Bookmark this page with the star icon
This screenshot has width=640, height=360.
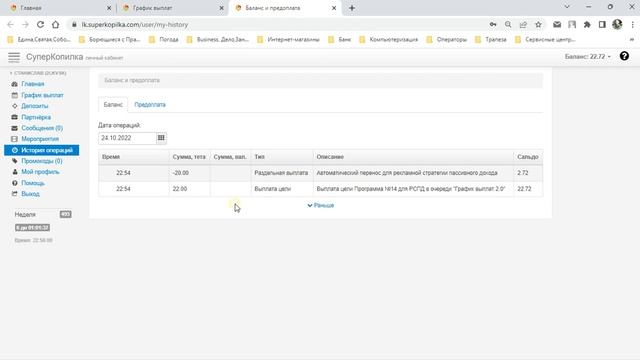[538, 24]
